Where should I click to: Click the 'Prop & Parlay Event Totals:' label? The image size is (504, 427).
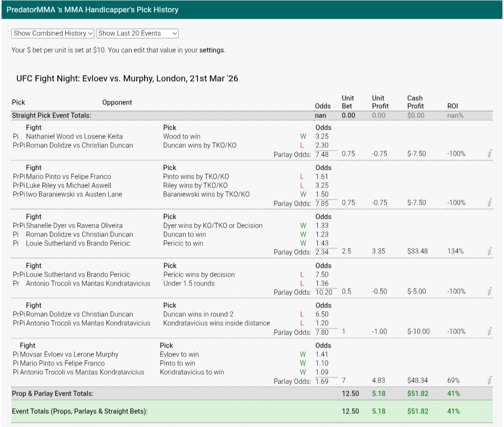coord(53,393)
